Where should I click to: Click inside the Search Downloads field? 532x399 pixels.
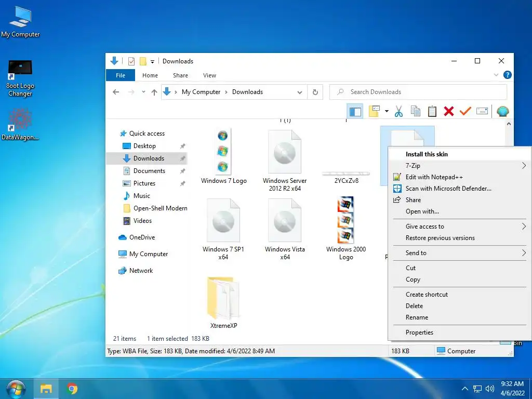[x=418, y=92]
